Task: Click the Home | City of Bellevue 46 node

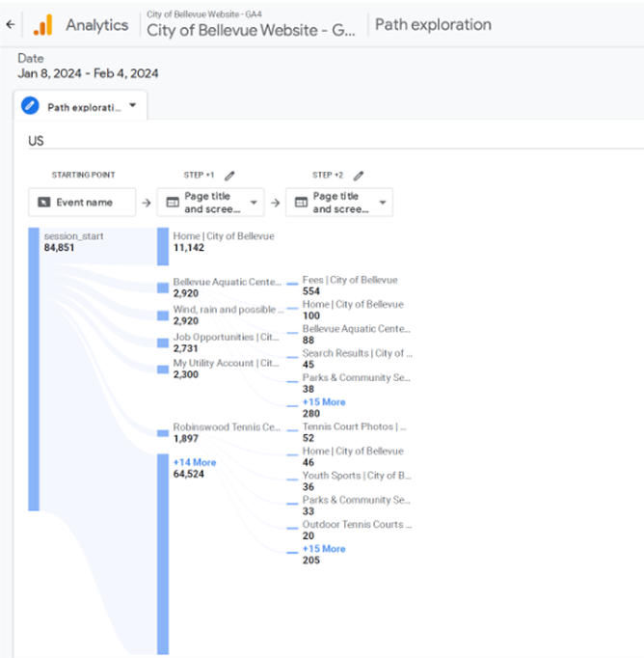Action: pos(353,456)
